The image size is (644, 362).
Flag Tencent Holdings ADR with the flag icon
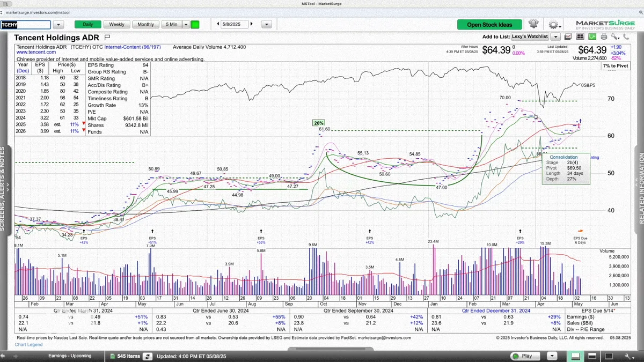pyautogui.click(x=107, y=38)
